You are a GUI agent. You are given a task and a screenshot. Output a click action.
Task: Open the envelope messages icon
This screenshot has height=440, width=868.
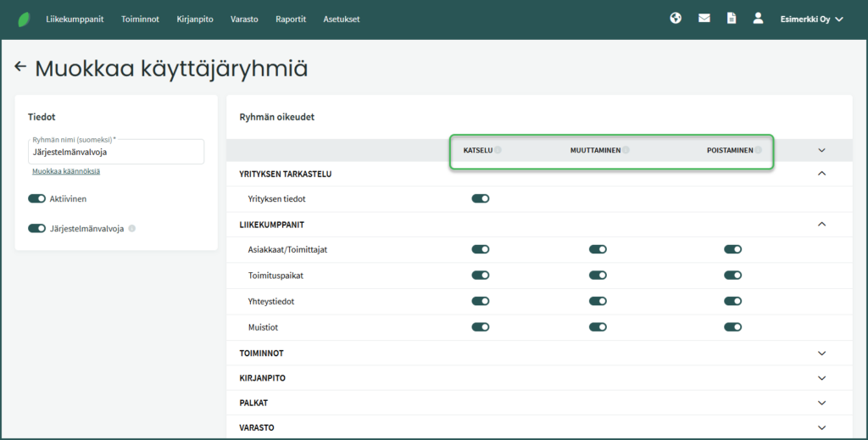point(704,18)
